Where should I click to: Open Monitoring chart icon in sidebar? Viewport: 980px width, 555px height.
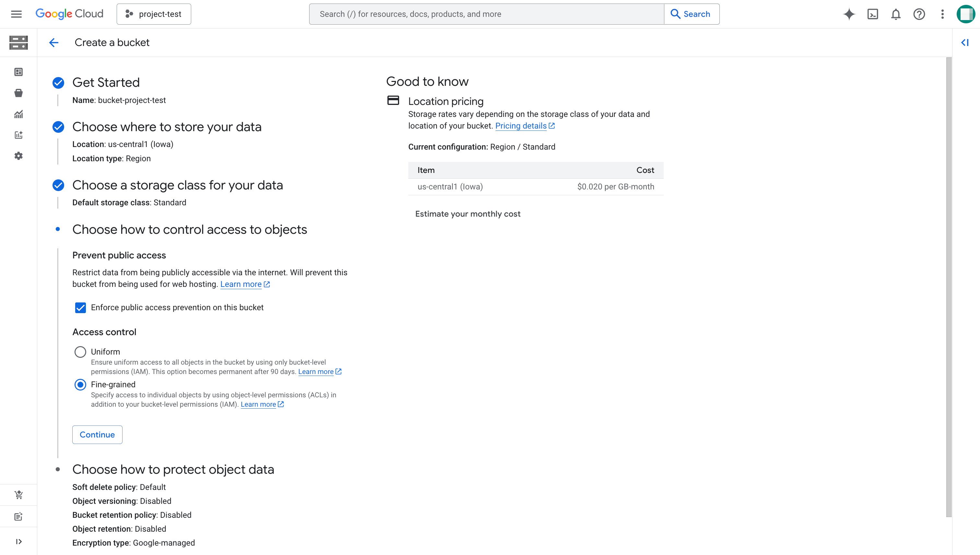18,114
